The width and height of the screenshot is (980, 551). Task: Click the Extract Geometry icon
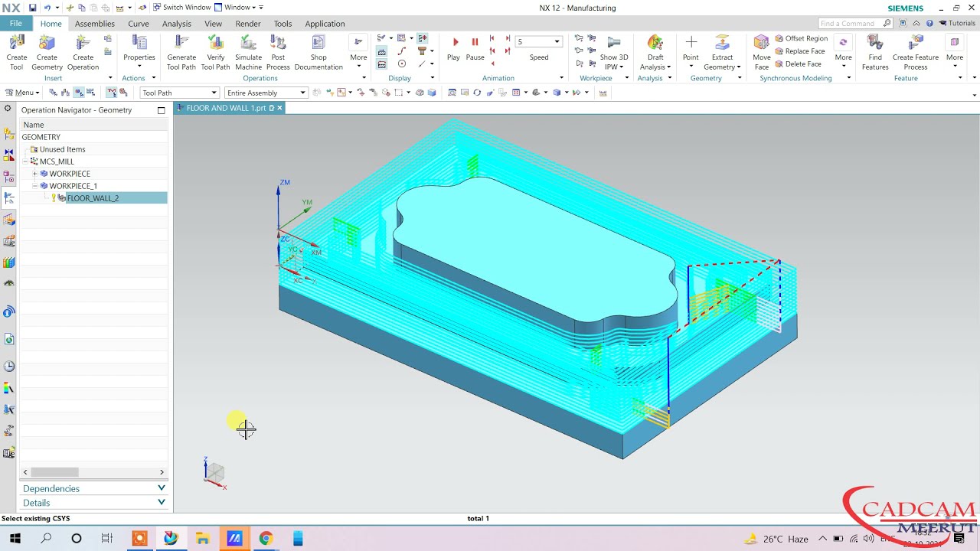pyautogui.click(x=722, y=52)
